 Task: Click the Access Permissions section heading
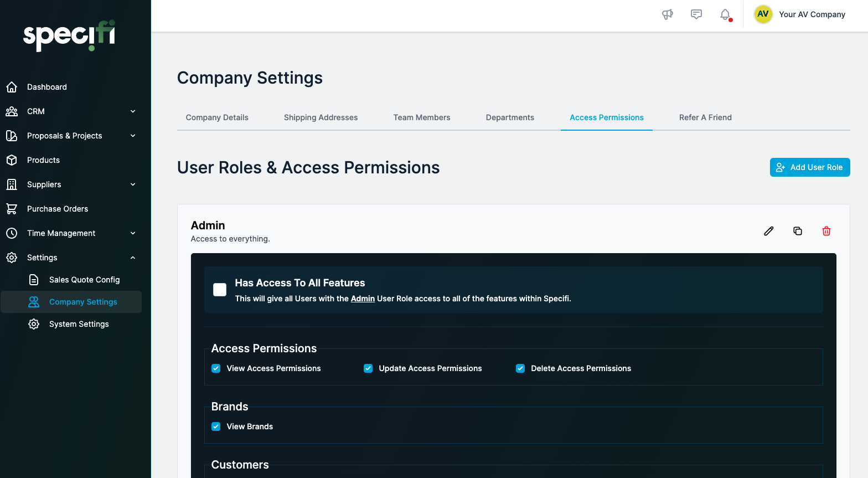(x=264, y=348)
